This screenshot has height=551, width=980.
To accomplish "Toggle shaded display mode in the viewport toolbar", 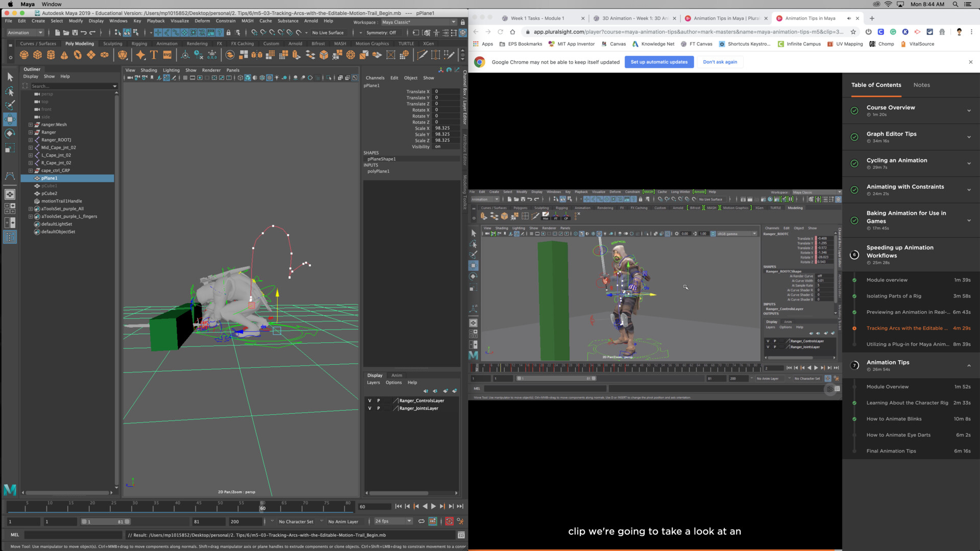I will click(x=248, y=78).
